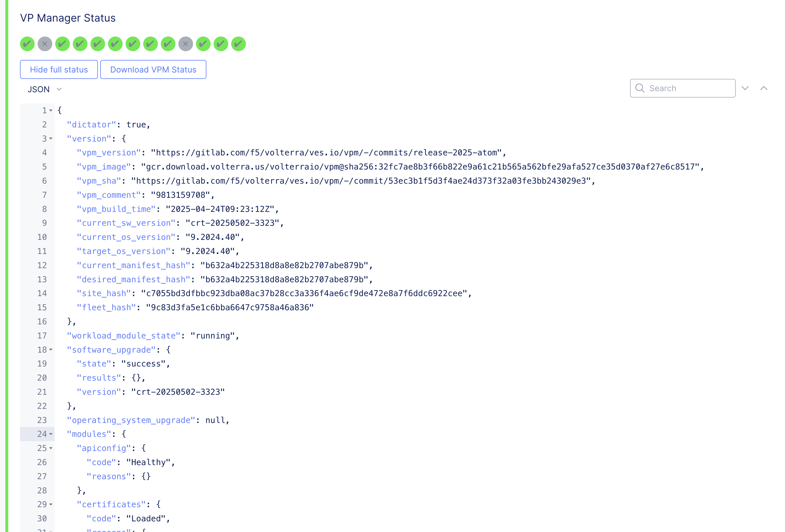Click the last green check status icon
Image resolution: width=785 pixels, height=532 pixels.
point(238,44)
